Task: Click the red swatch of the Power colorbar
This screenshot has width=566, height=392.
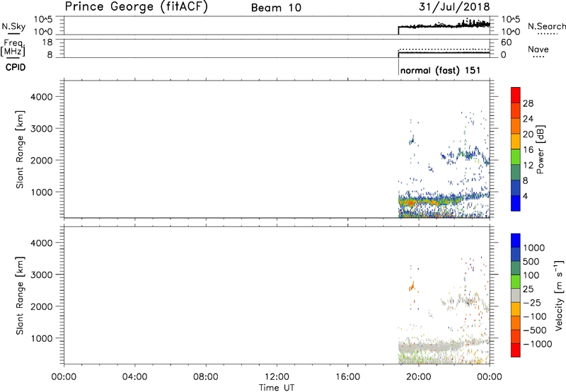Action: (x=516, y=95)
